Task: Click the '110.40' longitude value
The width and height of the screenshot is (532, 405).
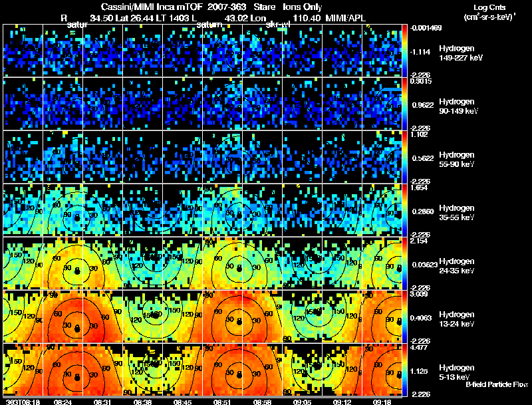Action: [307, 18]
